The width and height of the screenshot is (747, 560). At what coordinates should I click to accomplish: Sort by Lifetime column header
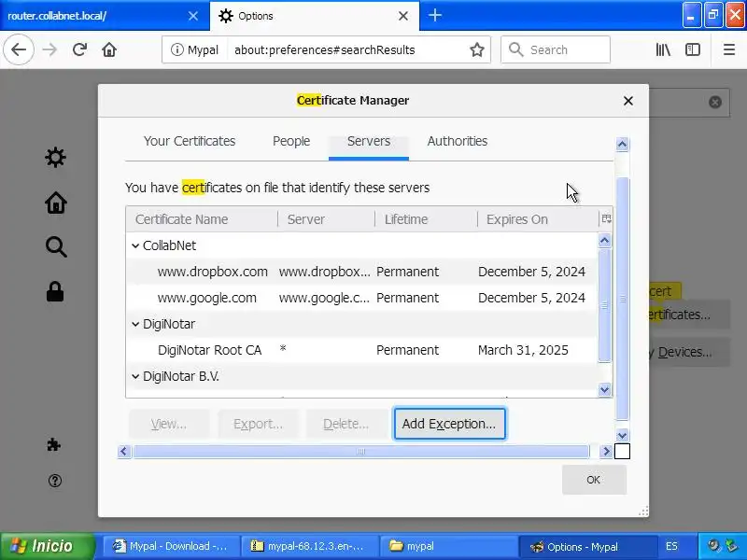coord(427,219)
